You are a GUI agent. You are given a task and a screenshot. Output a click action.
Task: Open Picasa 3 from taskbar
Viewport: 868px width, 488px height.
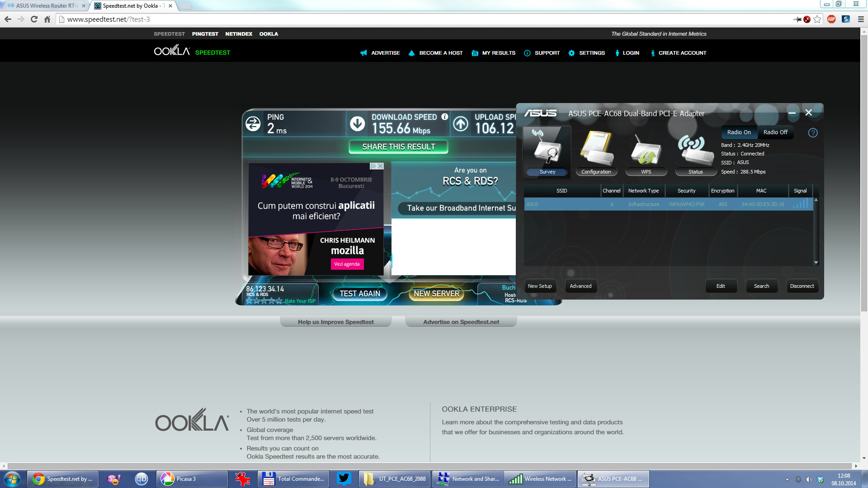192,479
